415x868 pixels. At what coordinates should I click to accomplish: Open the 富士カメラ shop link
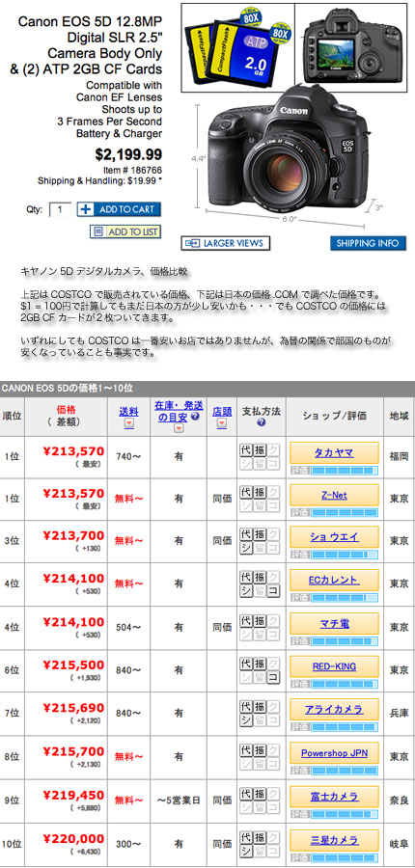pos(334,797)
